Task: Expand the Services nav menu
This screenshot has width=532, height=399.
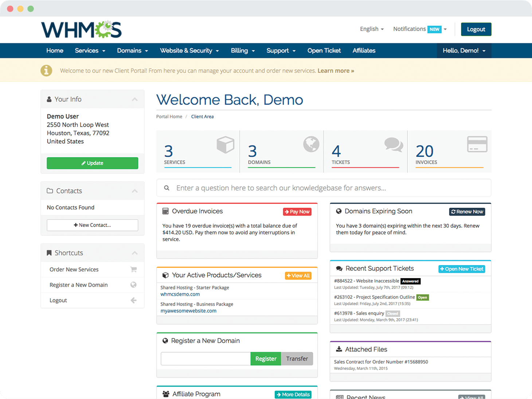Action: [90, 51]
